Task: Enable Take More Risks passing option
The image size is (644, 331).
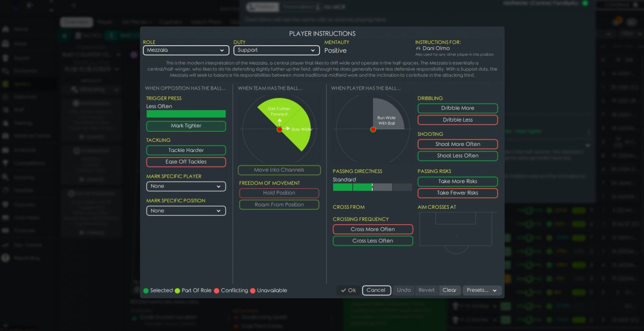Action: click(458, 182)
